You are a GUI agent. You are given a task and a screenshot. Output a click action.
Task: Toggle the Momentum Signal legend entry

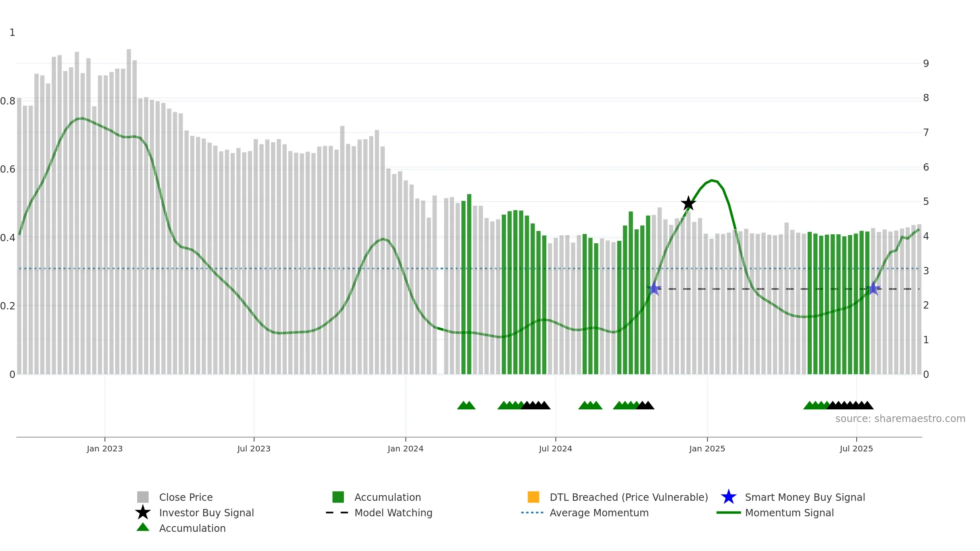(775, 513)
